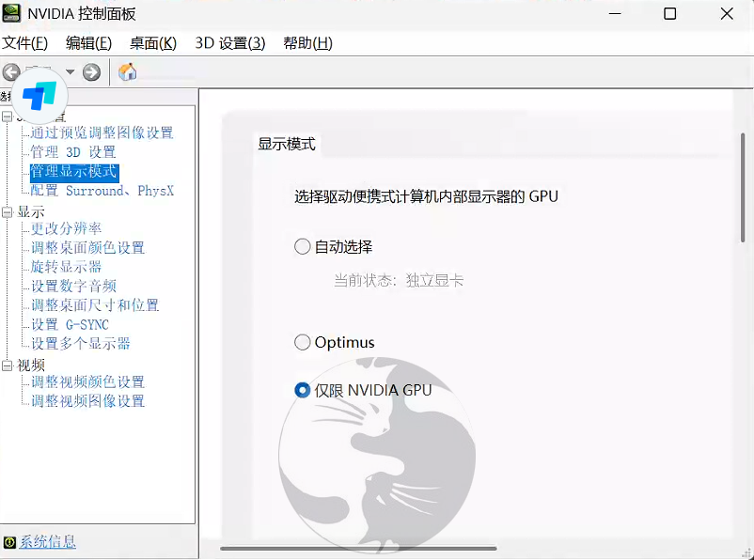
Task: Go back with the left arrow toolbar button
Action: (11, 72)
